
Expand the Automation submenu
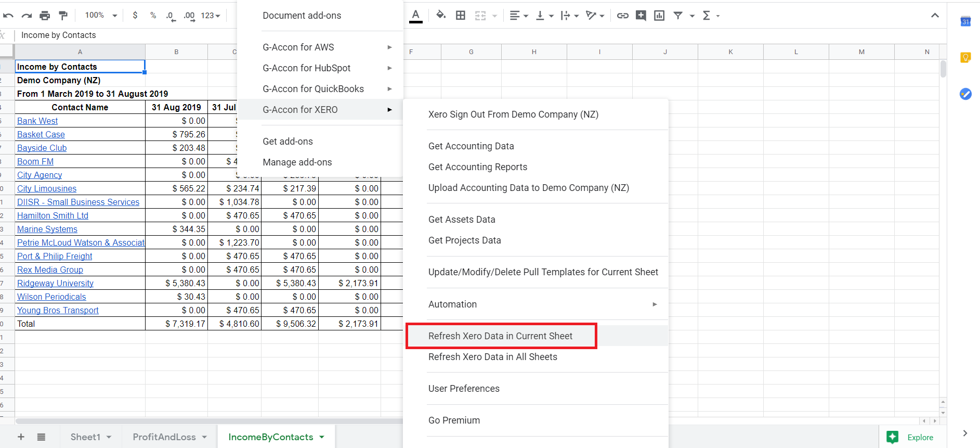(536, 304)
